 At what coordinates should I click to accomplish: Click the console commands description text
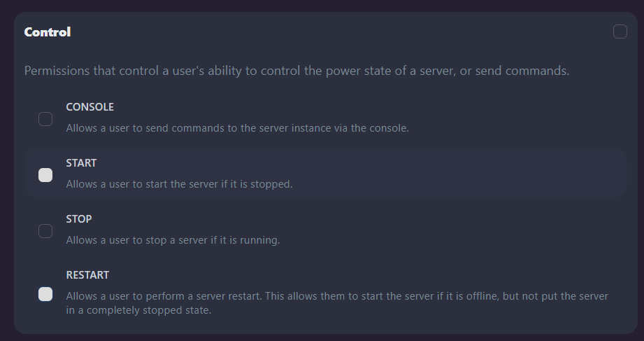coord(237,128)
